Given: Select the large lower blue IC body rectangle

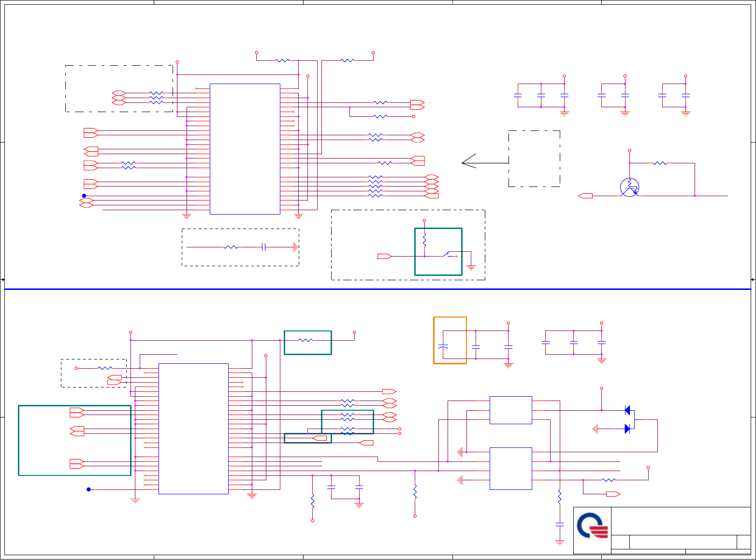Looking at the screenshot, I should coord(193,429).
